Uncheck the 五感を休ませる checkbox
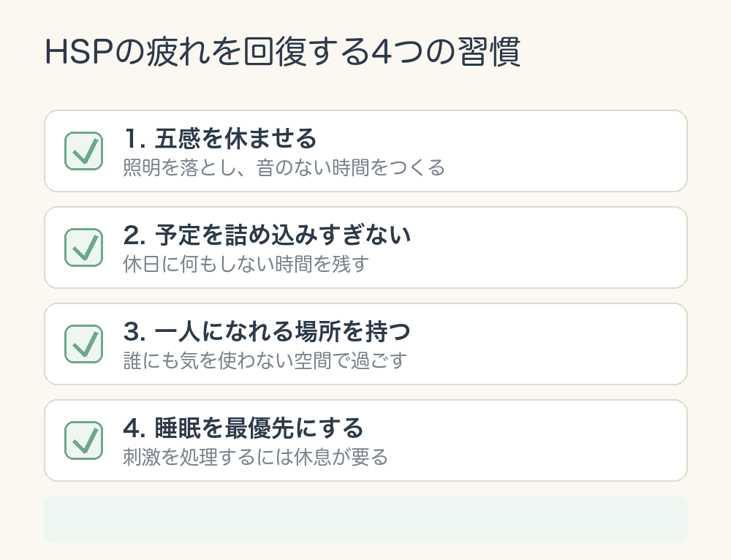Screen dimensions: 731x560 (83, 151)
